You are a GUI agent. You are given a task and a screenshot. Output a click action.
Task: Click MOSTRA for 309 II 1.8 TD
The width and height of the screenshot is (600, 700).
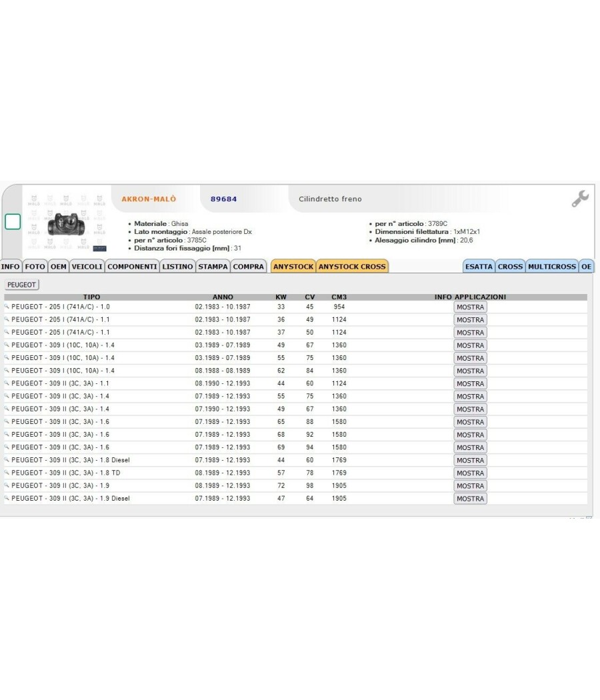pos(470,473)
